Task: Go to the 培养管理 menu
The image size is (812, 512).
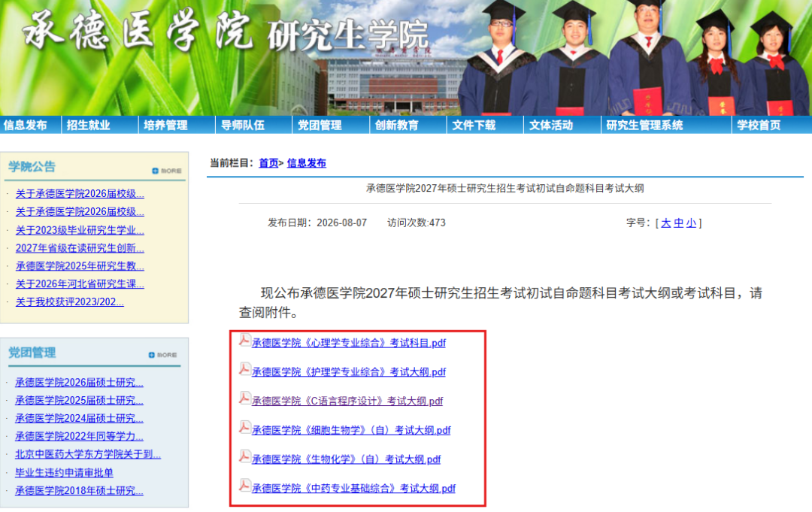Action: (x=165, y=126)
